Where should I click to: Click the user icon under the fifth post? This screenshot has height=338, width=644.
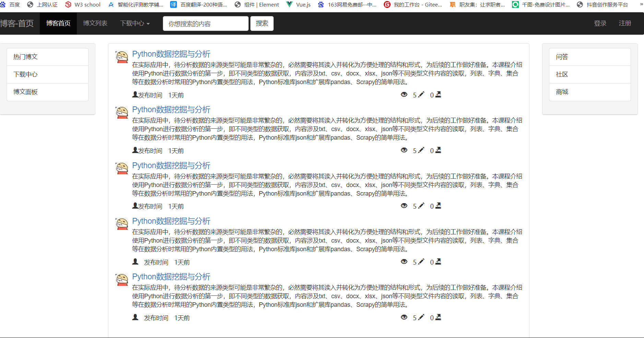135,317
